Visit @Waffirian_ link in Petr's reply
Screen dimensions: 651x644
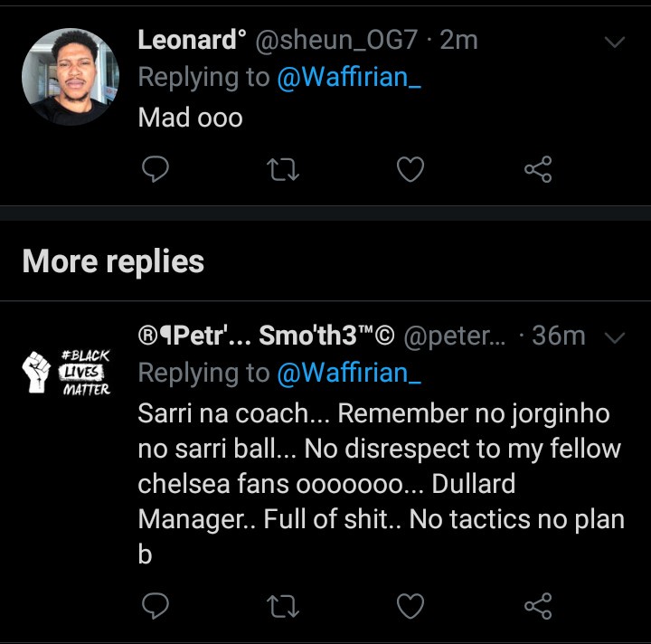click(350, 373)
